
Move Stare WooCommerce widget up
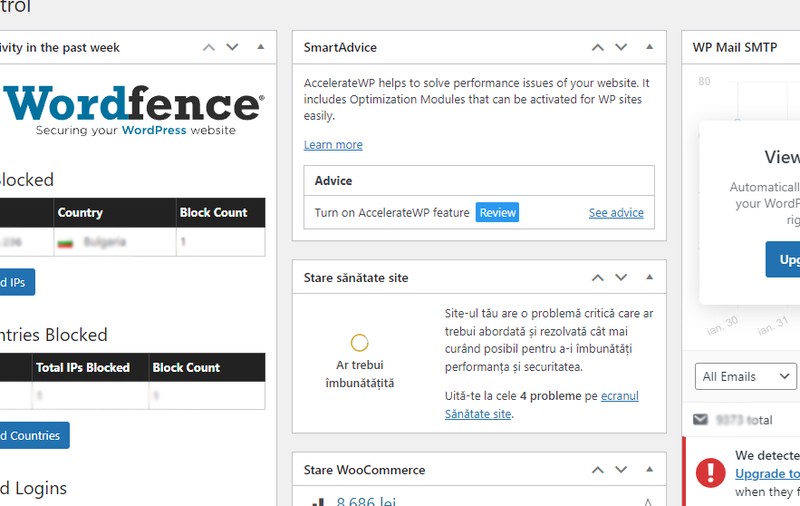[597, 470]
